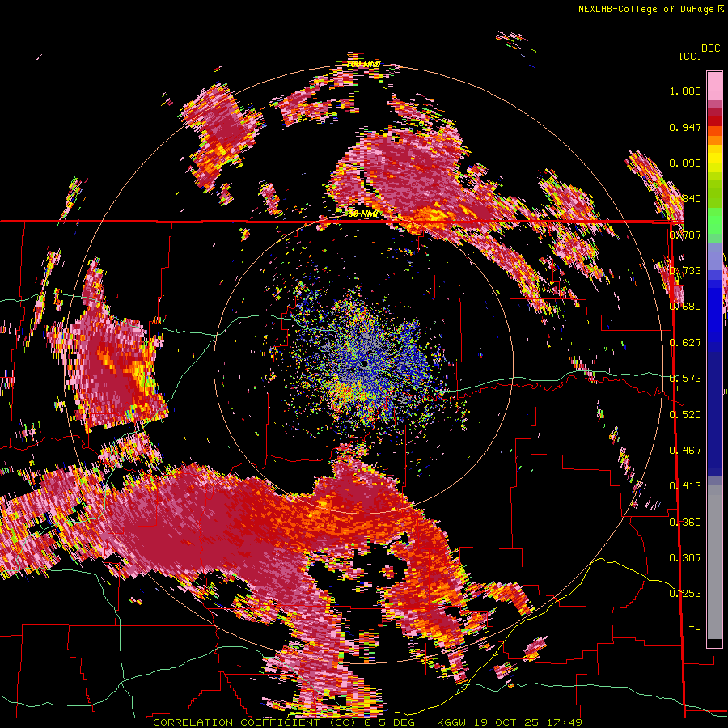Click the 0.893 scale value
The height and width of the screenshot is (728, 728).
click(685, 163)
